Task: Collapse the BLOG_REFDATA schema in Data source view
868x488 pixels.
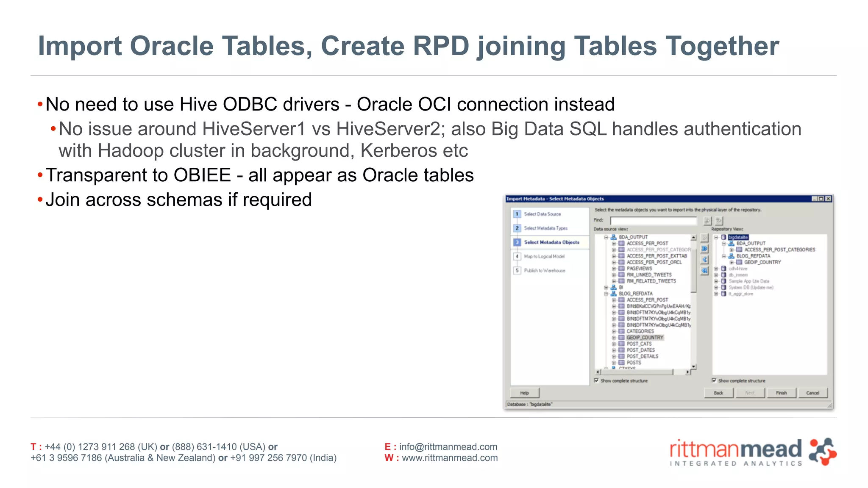Action: [x=606, y=294]
